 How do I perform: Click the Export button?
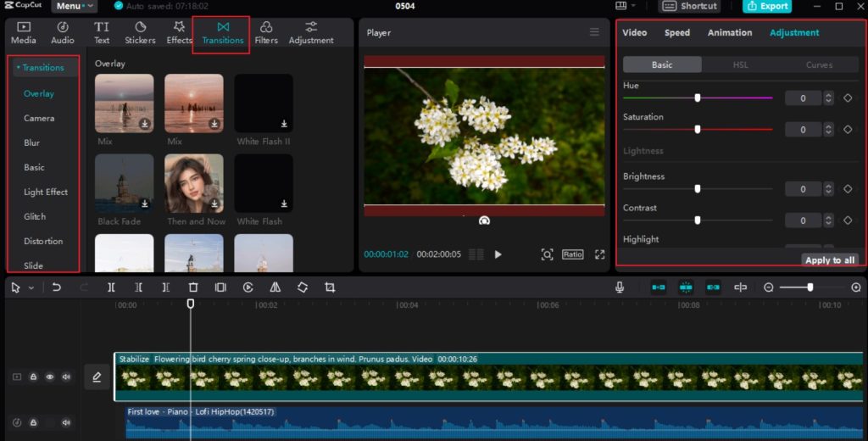(767, 6)
